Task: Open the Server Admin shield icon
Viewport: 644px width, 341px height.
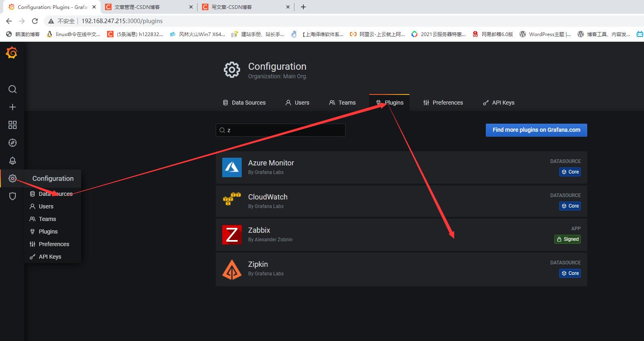Action: point(13,196)
